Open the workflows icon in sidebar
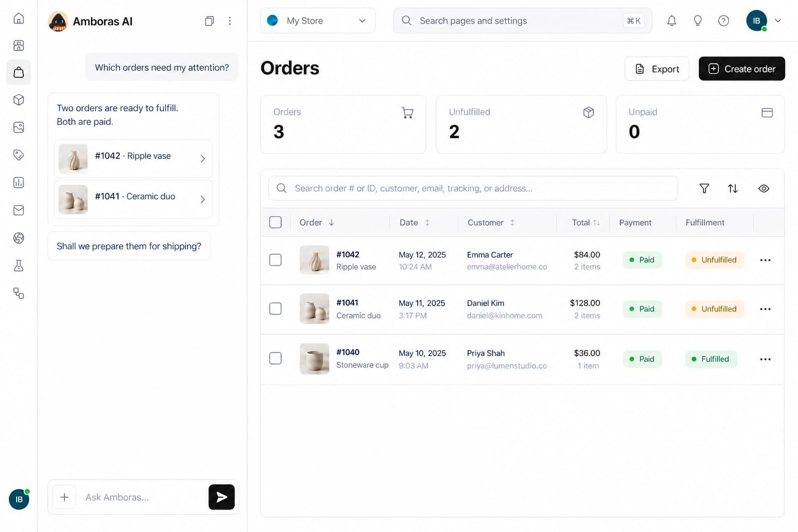Image resolution: width=798 pixels, height=532 pixels. click(19, 294)
